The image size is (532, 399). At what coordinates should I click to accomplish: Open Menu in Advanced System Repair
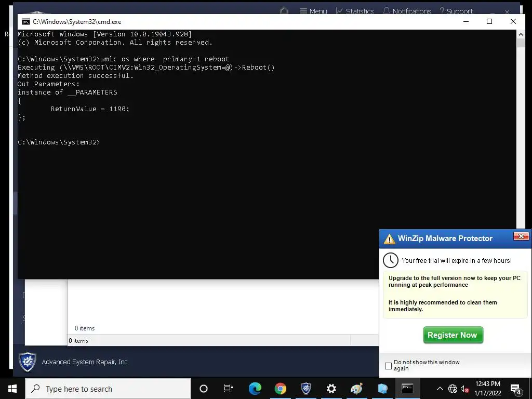pos(313,11)
